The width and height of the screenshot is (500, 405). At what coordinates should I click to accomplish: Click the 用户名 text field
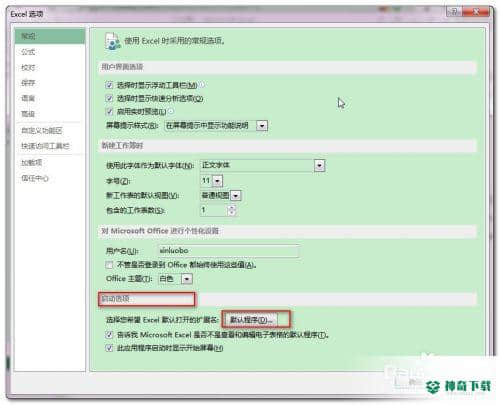click(x=228, y=251)
